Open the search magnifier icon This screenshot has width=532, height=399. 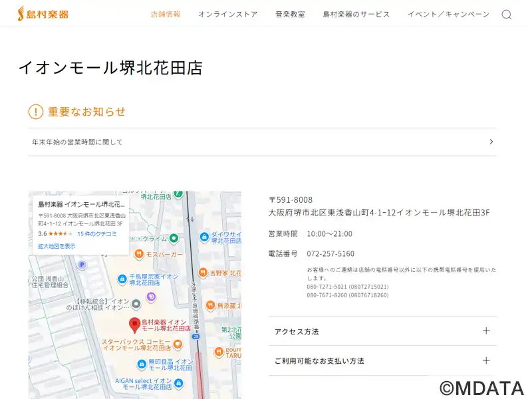point(507,15)
